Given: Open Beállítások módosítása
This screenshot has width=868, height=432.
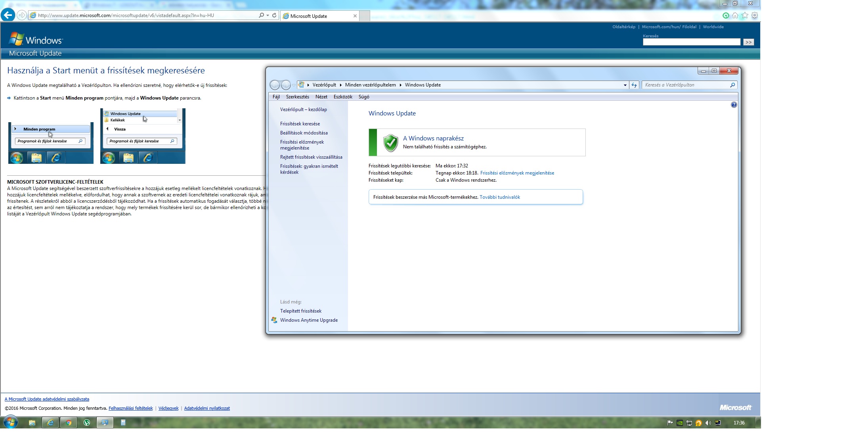Looking at the screenshot, I should pyautogui.click(x=304, y=133).
